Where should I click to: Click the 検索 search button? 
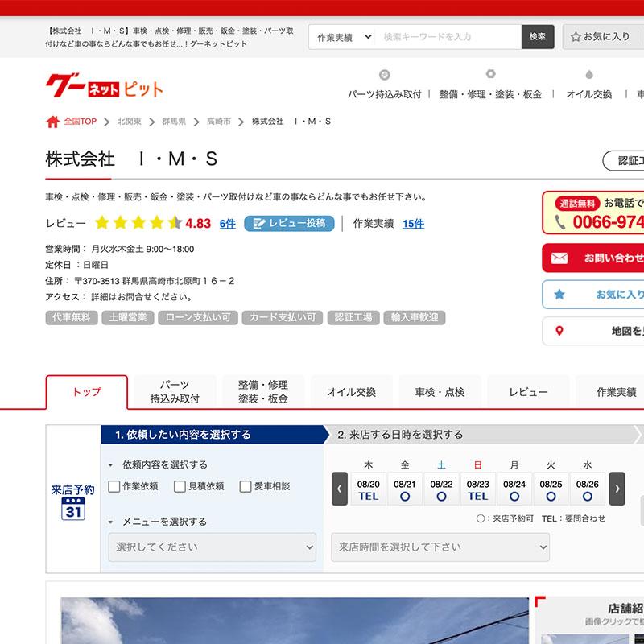click(538, 37)
